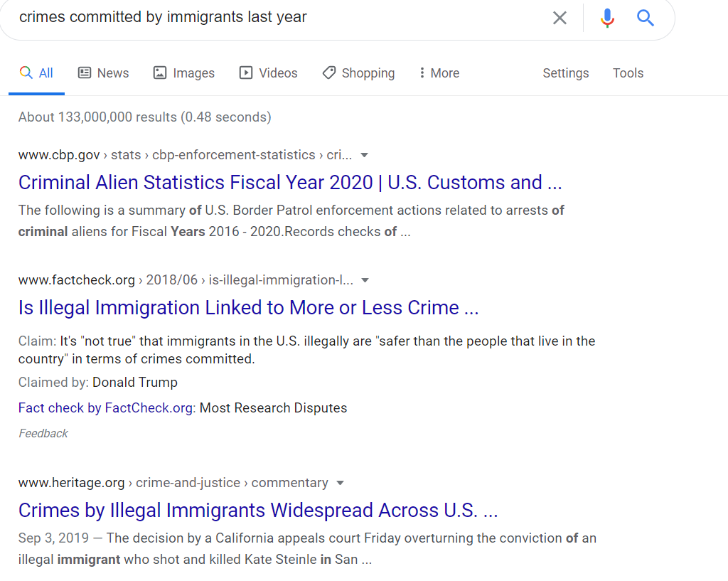This screenshot has width=728, height=581.
Task: Switch to the All results tab
Action: (x=36, y=73)
